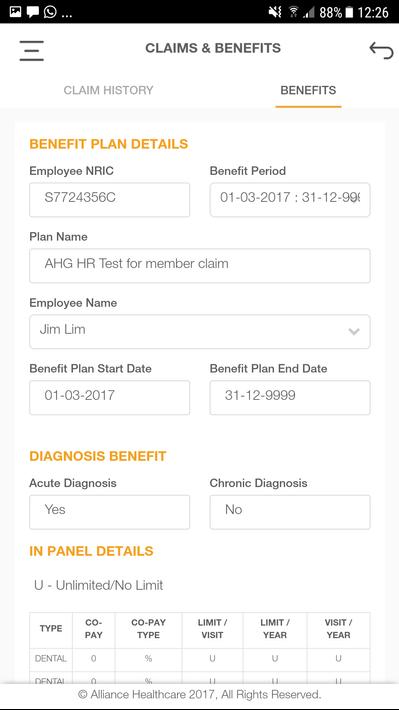This screenshot has height=710, width=399.
Task: Tap the Benefit Plan End Date field
Action: [290, 397]
